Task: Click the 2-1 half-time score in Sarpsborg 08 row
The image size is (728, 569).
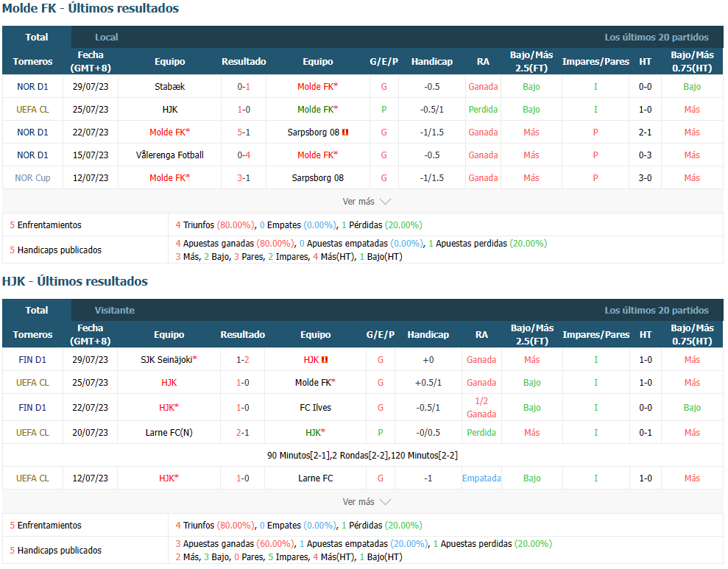Action: [x=645, y=132]
